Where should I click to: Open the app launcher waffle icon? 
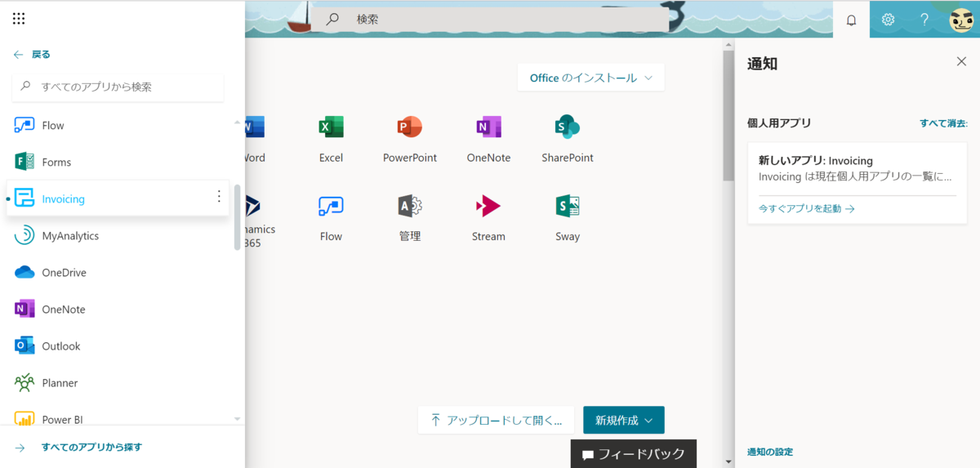tap(19, 19)
